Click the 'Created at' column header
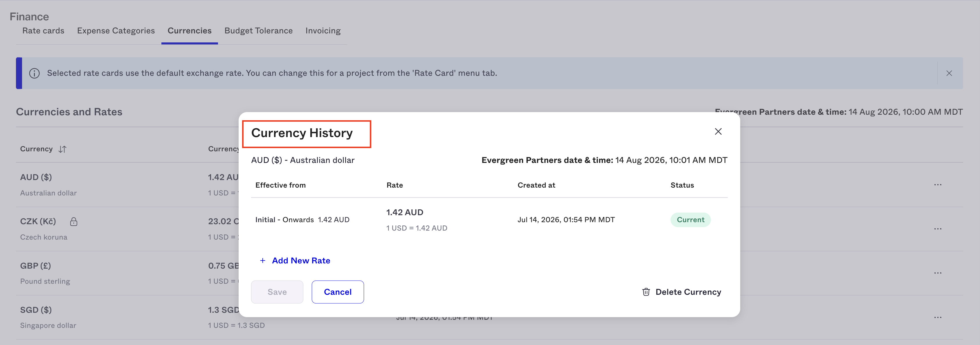The image size is (980, 345). tap(536, 185)
